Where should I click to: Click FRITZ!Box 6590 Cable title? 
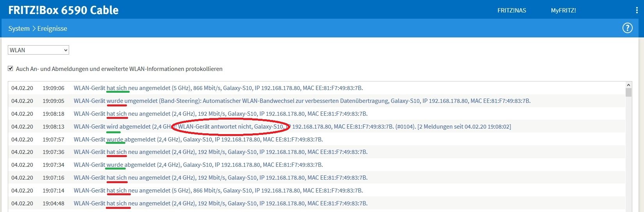(x=63, y=10)
